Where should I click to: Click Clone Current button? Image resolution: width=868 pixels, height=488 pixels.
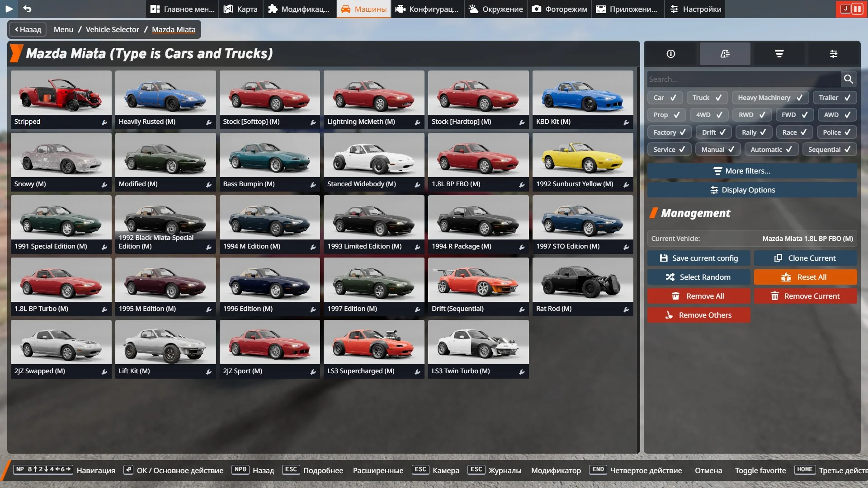click(805, 258)
